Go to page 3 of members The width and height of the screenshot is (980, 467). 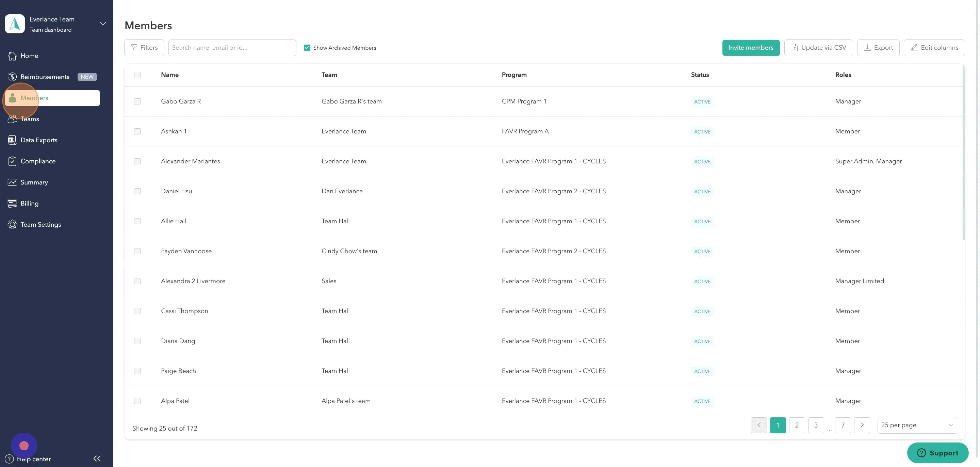pyautogui.click(x=816, y=425)
